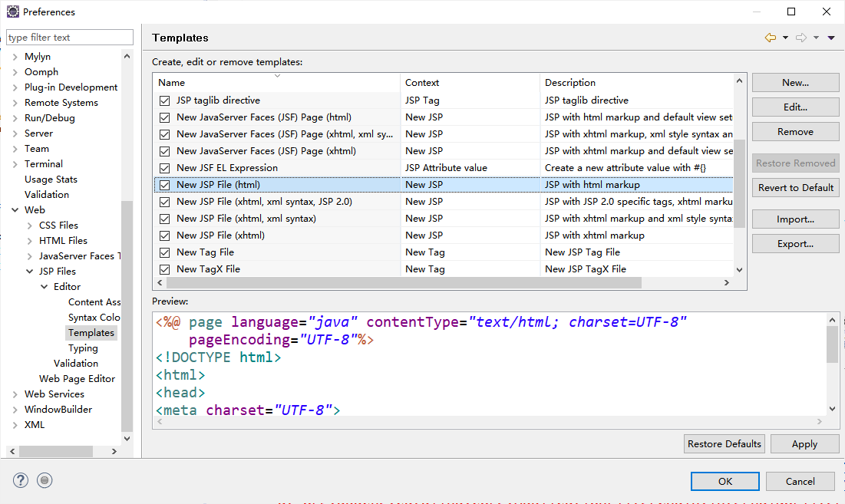Click Restore Defaults button
The image size is (845, 504).
click(x=725, y=443)
